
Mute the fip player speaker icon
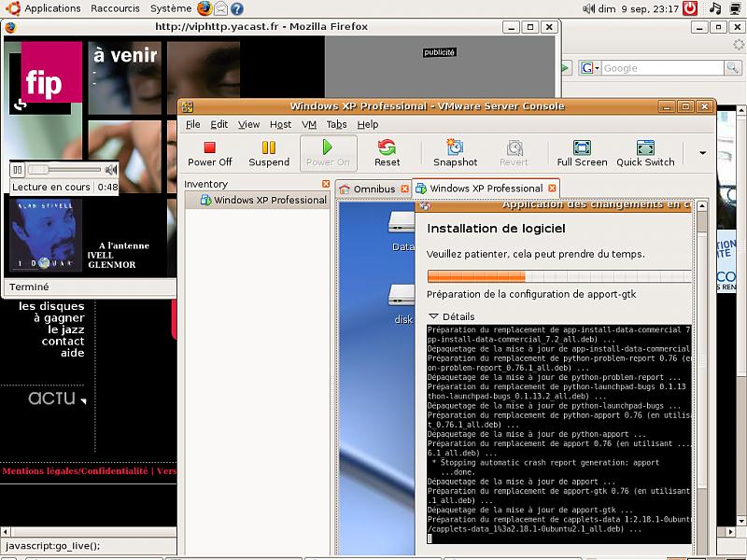click(x=111, y=170)
